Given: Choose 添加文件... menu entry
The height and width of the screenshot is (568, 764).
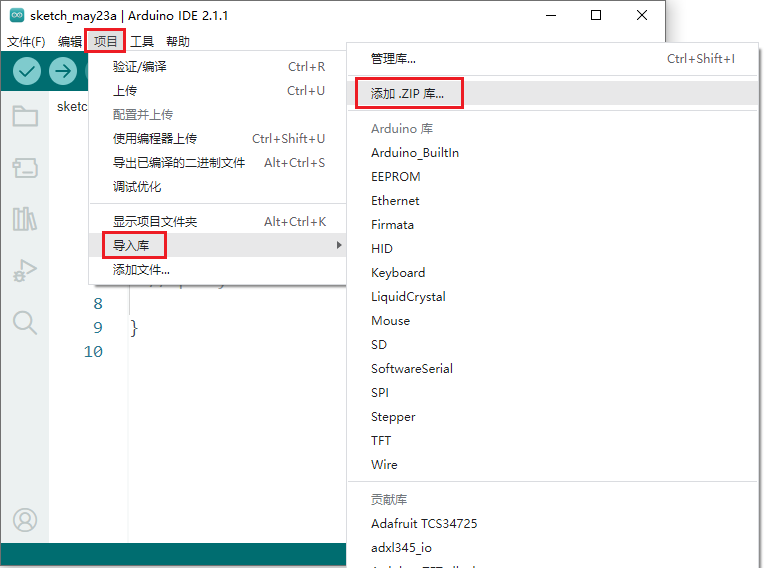Looking at the screenshot, I should 218,269.
